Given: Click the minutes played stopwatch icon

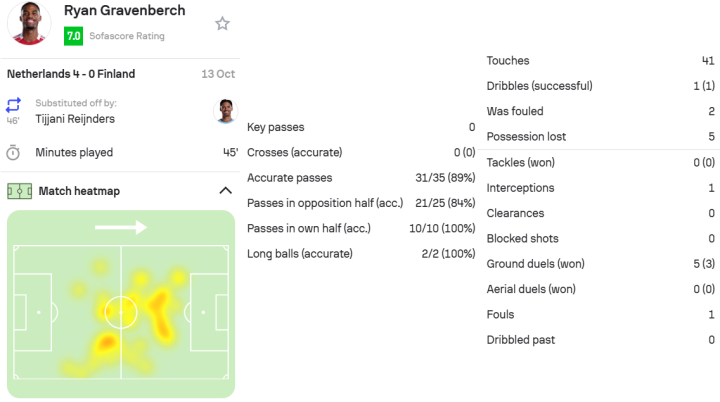Looking at the screenshot, I should 13,153.
